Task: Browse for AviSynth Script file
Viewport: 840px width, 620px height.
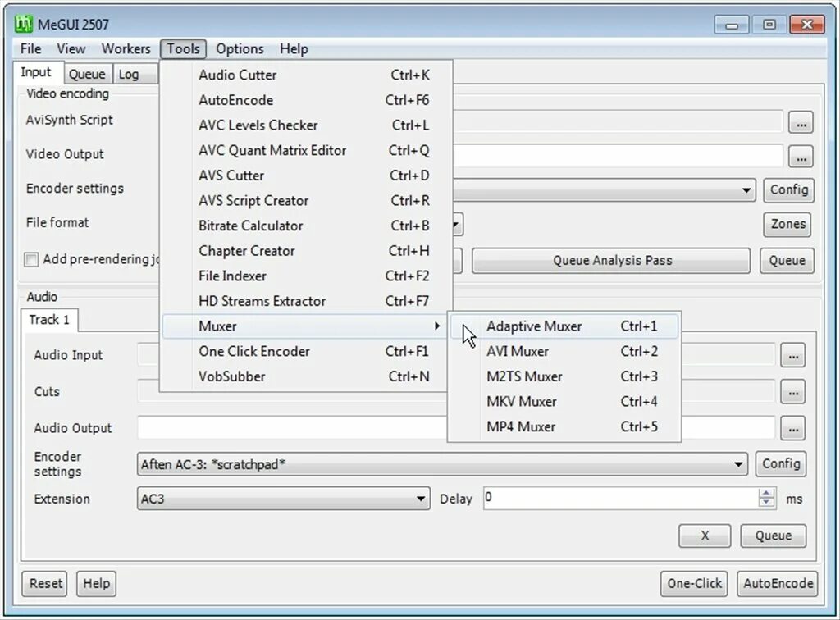Action: pos(801,123)
